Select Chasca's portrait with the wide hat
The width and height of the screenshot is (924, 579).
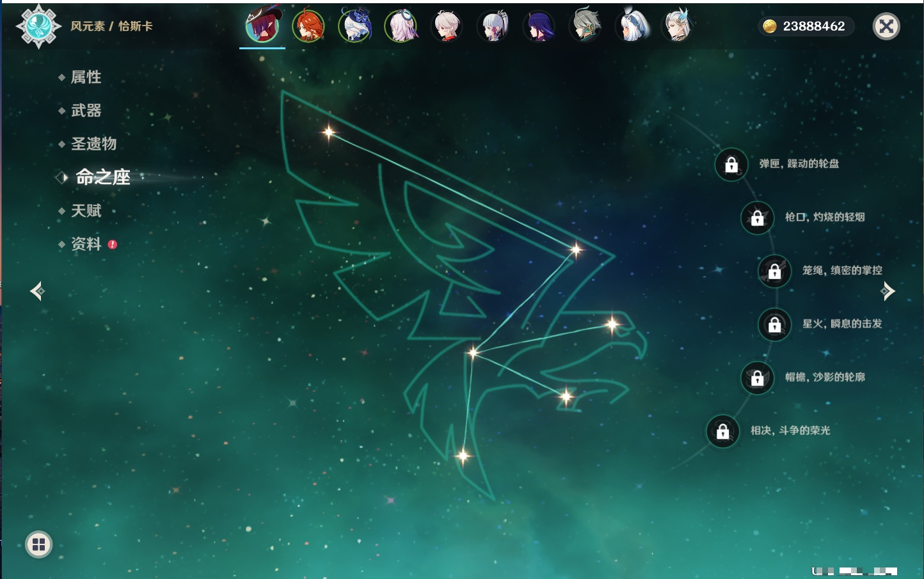coord(262,26)
